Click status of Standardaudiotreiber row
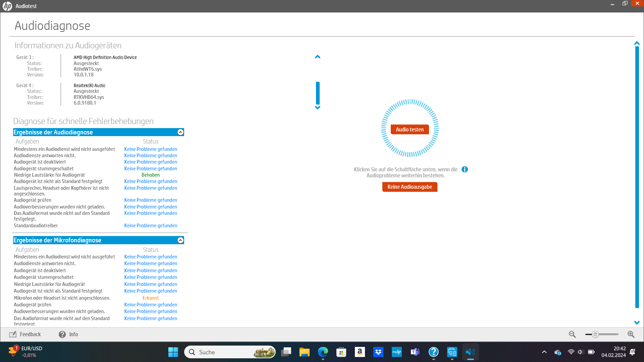The image size is (644, 362). [x=151, y=226]
